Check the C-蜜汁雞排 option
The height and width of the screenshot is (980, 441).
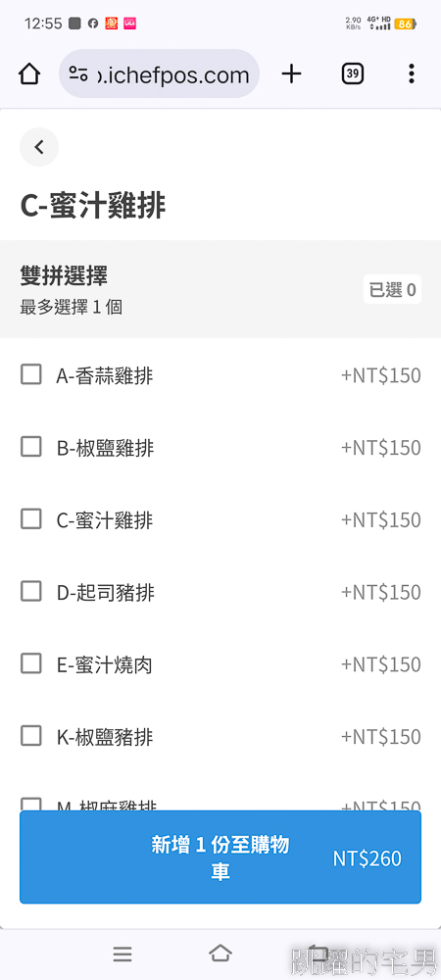click(31, 518)
